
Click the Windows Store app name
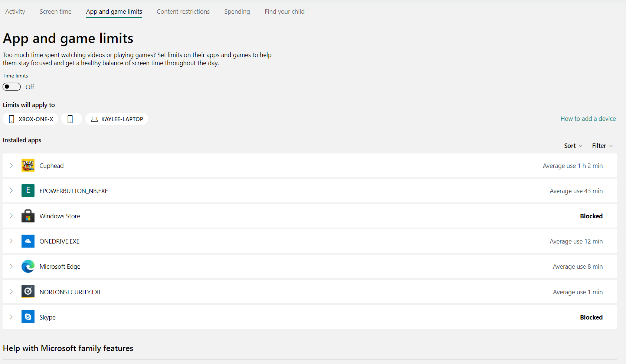(60, 216)
